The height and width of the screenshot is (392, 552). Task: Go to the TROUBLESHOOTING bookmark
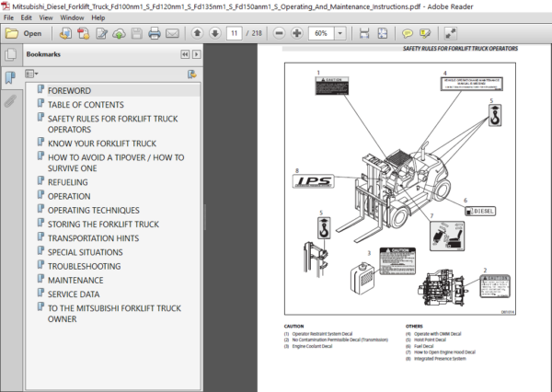point(84,266)
